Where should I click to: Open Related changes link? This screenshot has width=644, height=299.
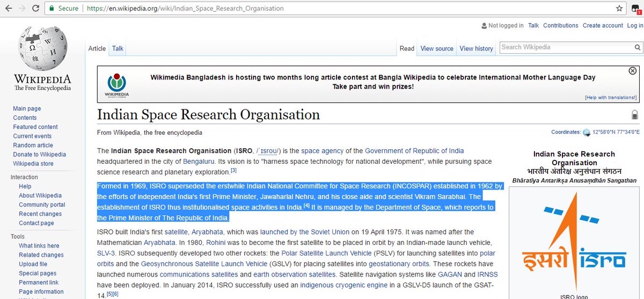(x=41, y=255)
